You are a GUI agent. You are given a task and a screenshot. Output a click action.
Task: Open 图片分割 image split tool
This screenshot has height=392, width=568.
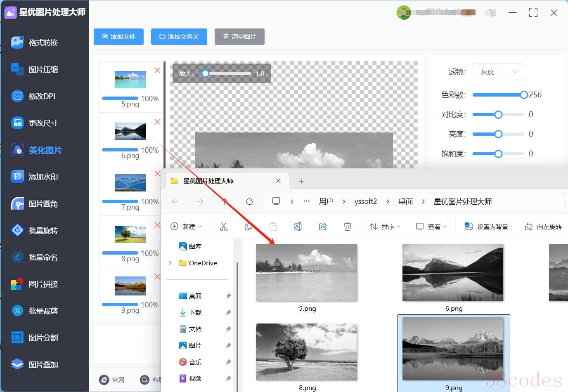click(35, 338)
